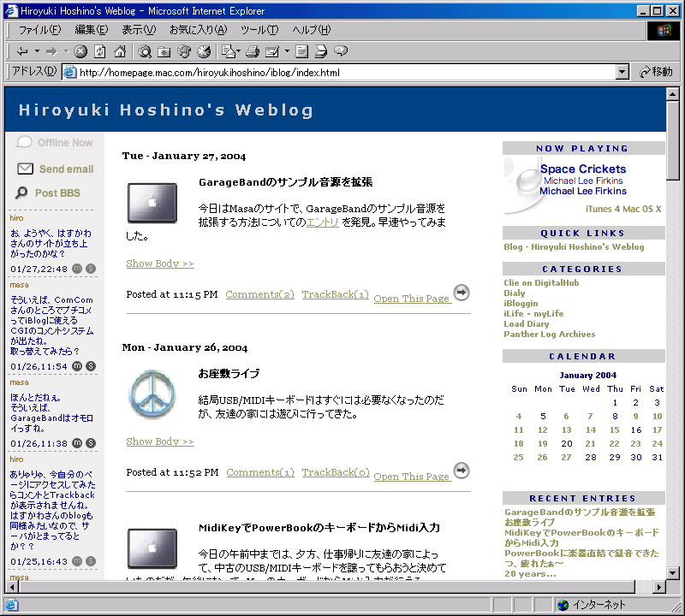Open Comments(2) on the GarageBand post

(x=260, y=294)
